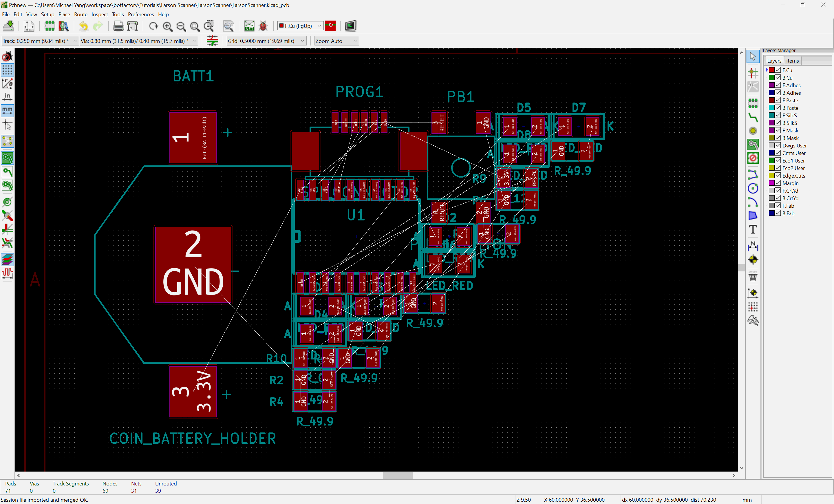The width and height of the screenshot is (834, 504).
Task: Open the Track width dropdown
Action: click(x=40, y=41)
